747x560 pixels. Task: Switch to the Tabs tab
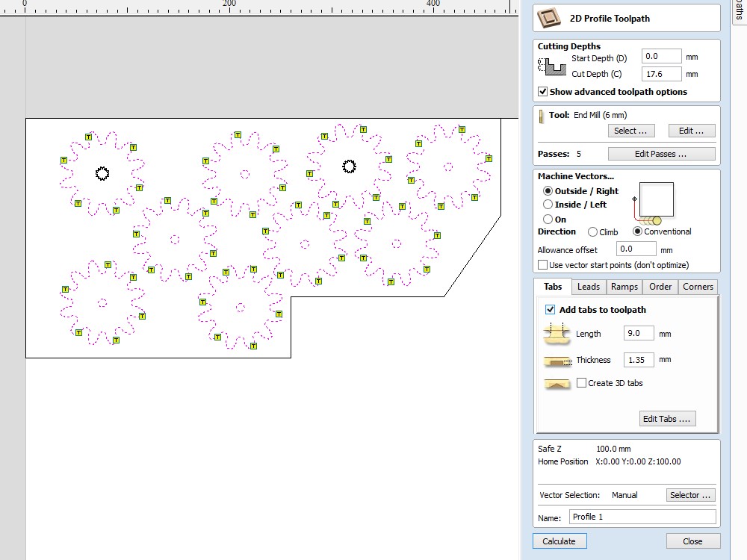(553, 287)
